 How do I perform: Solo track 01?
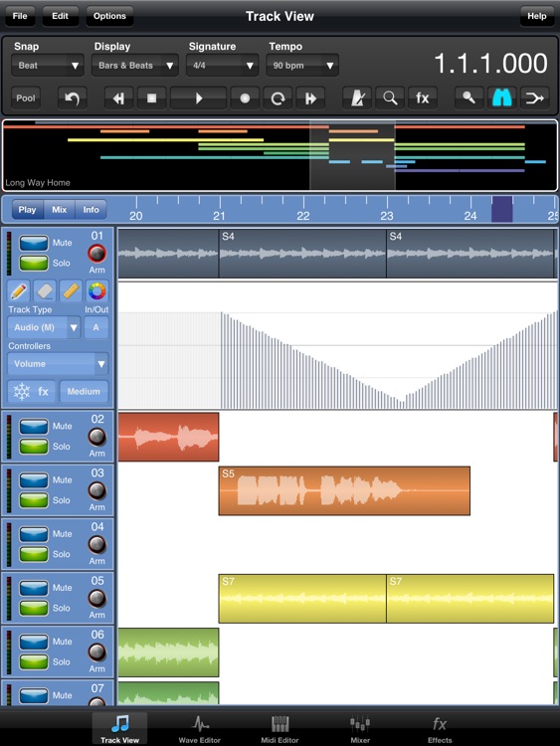[33, 264]
